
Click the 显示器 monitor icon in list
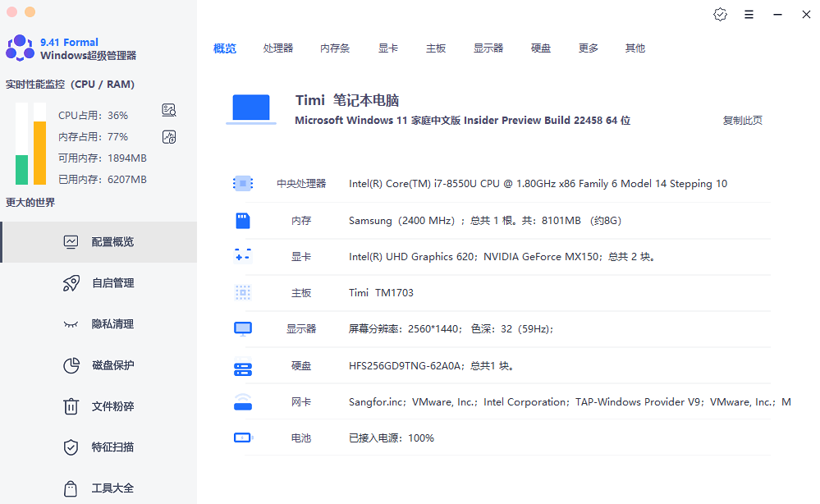[x=243, y=329]
